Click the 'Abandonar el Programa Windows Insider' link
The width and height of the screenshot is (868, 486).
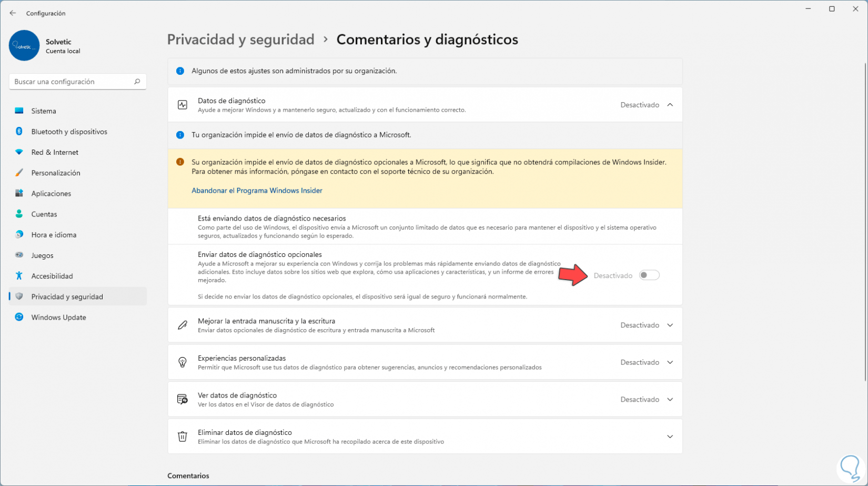coord(257,191)
